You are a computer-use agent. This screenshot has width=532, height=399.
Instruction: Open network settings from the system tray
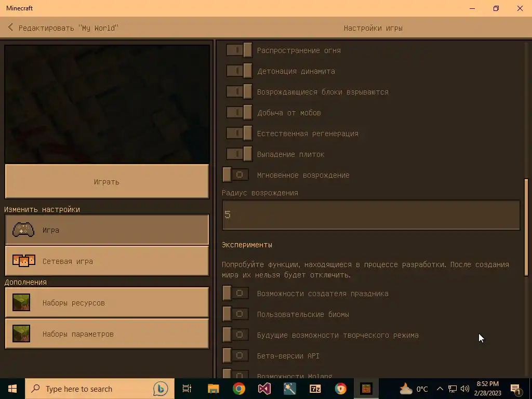tap(453, 389)
